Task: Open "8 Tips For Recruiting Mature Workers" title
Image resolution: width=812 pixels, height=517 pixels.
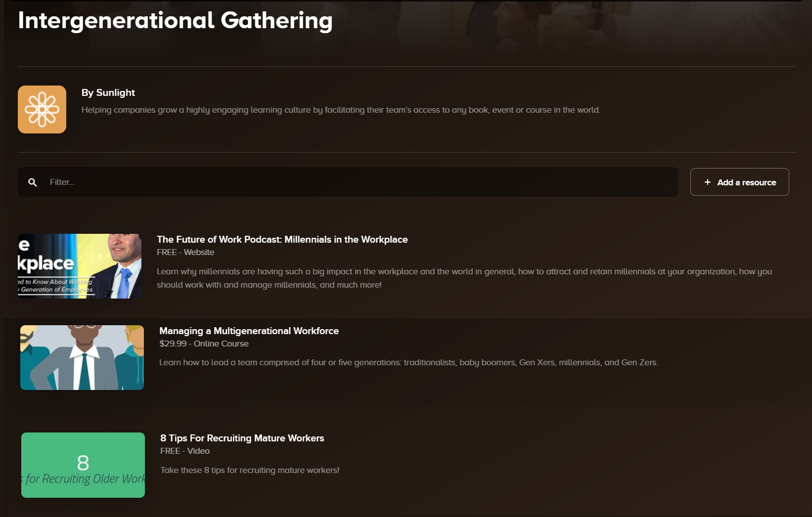Action: 242,438
